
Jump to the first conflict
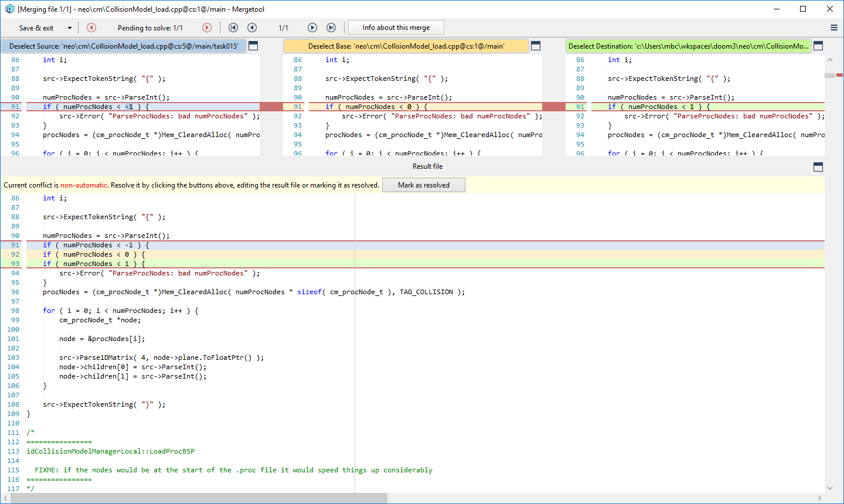tap(233, 27)
